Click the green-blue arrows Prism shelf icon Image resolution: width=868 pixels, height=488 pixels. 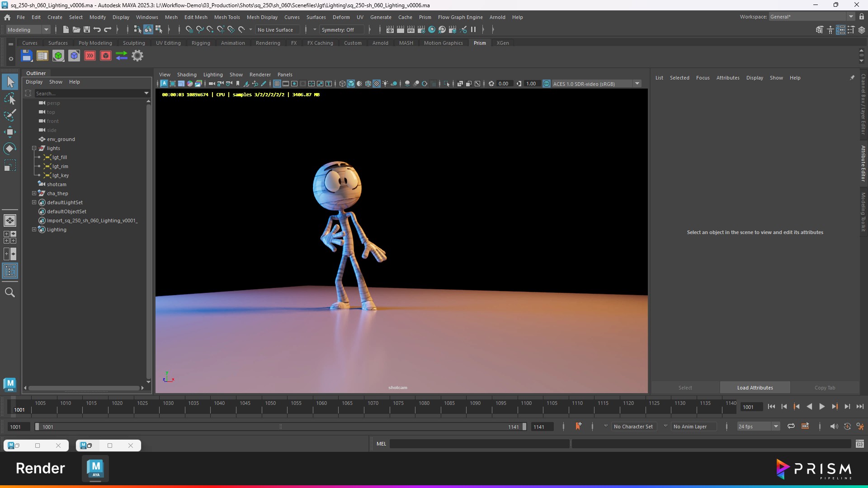[122, 56]
